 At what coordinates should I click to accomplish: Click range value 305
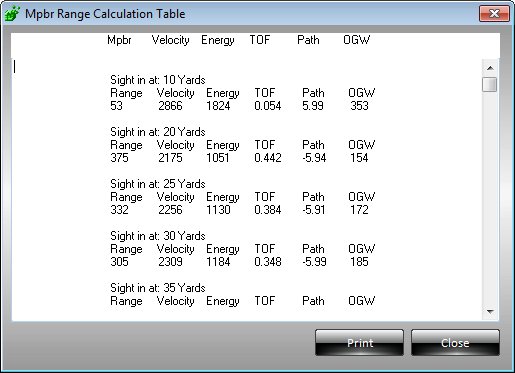pos(119,262)
